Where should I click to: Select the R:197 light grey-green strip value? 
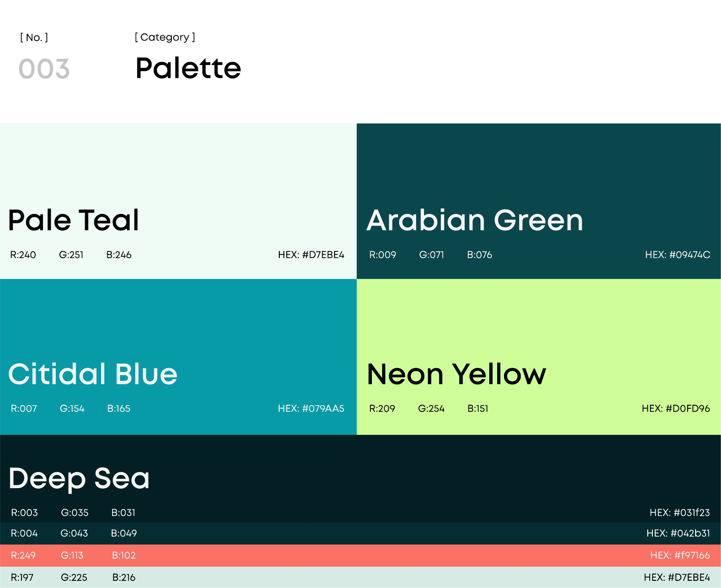[x=22, y=577]
